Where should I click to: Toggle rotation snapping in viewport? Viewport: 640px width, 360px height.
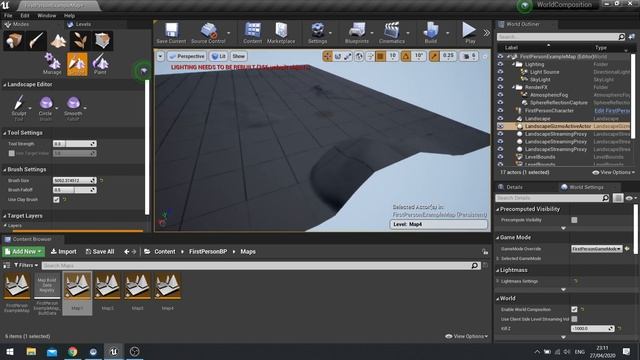[406, 56]
